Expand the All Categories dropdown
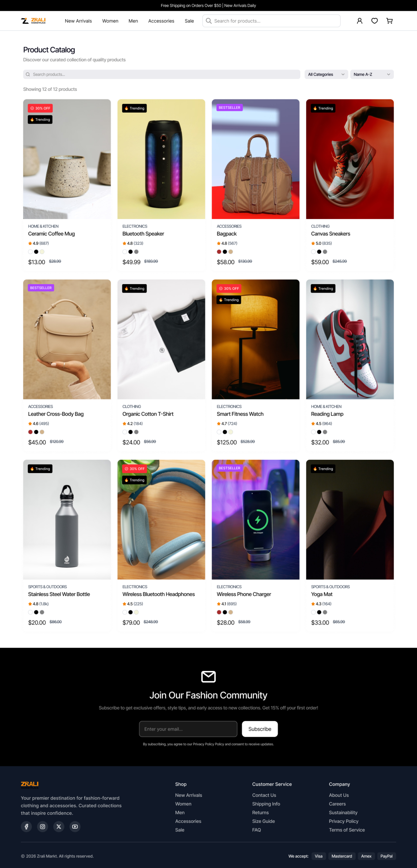The width and height of the screenshot is (417, 868). point(326,74)
